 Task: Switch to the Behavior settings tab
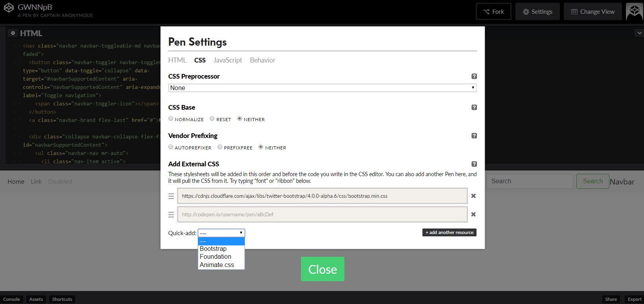pos(262,60)
